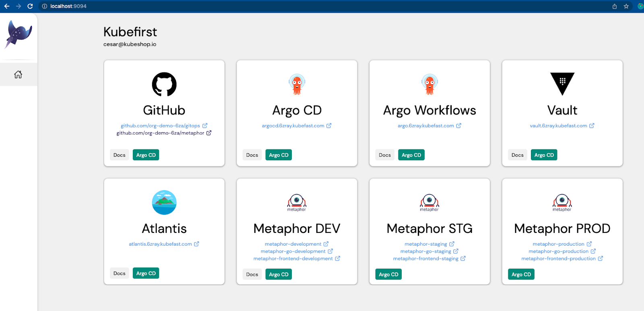The image size is (644, 311).
Task: Click external icon beside argo.6zray.kubefast.com
Action: (458, 126)
